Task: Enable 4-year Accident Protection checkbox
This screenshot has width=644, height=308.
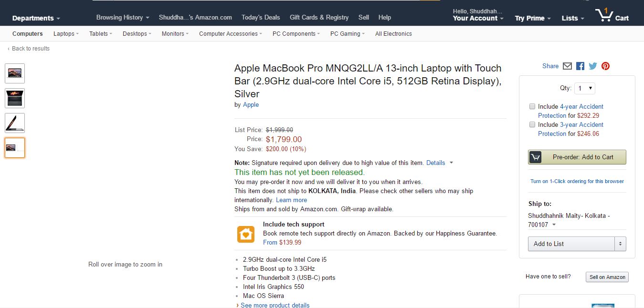Action: tap(532, 106)
